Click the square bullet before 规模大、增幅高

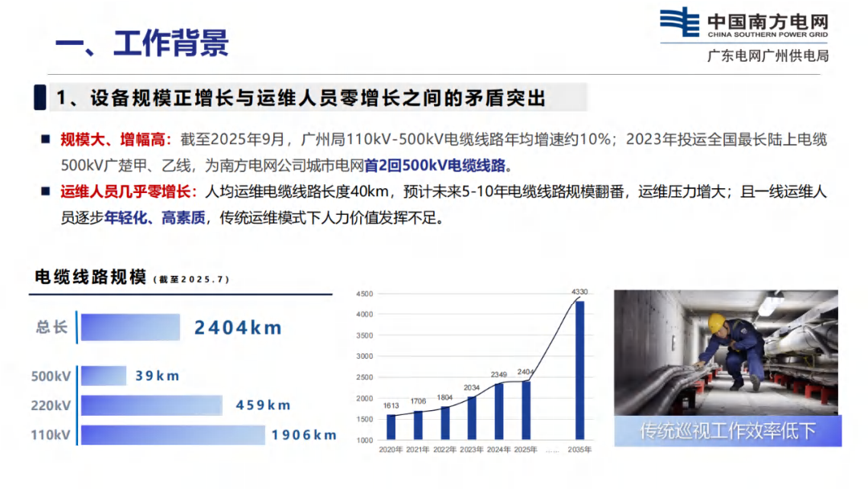[x=46, y=140]
